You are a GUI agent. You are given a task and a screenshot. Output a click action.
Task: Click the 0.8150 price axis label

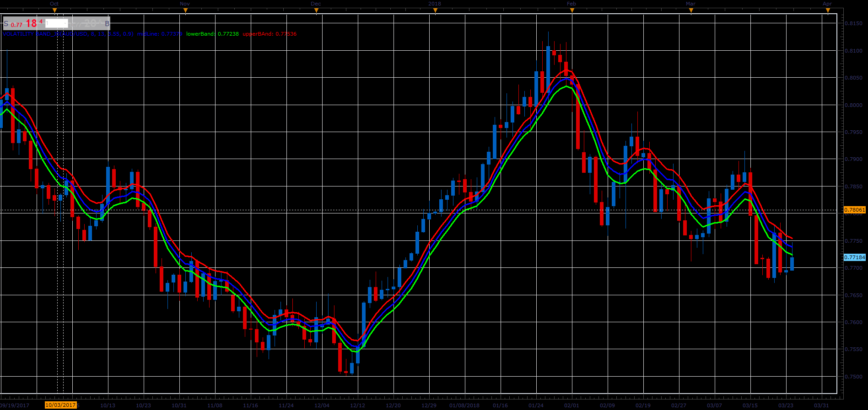[x=853, y=23]
